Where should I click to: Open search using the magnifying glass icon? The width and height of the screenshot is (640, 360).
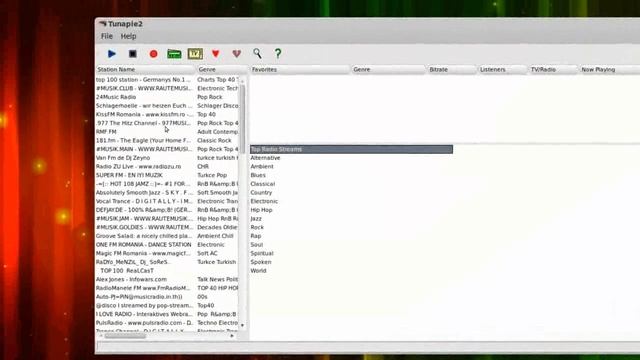(257, 53)
